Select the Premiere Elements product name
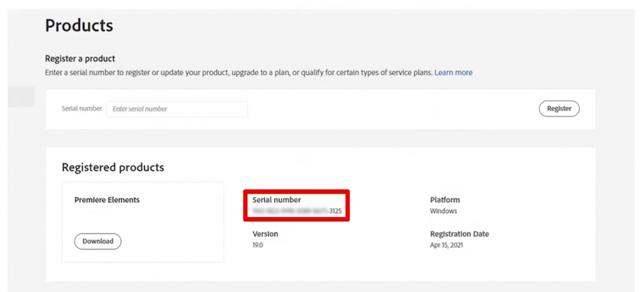Screen dimensions: 644x292 pos(107,200)
